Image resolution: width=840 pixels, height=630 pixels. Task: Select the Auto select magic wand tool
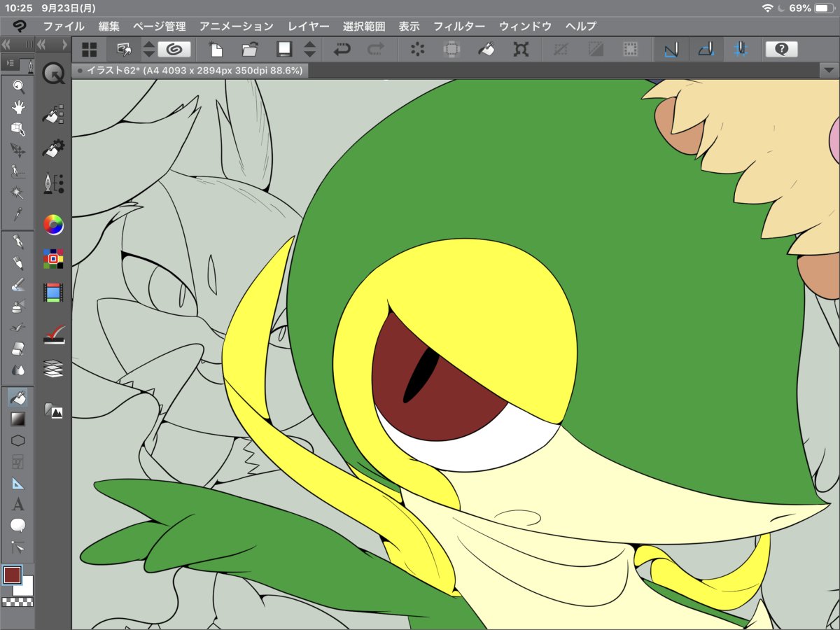coord(18,192)
